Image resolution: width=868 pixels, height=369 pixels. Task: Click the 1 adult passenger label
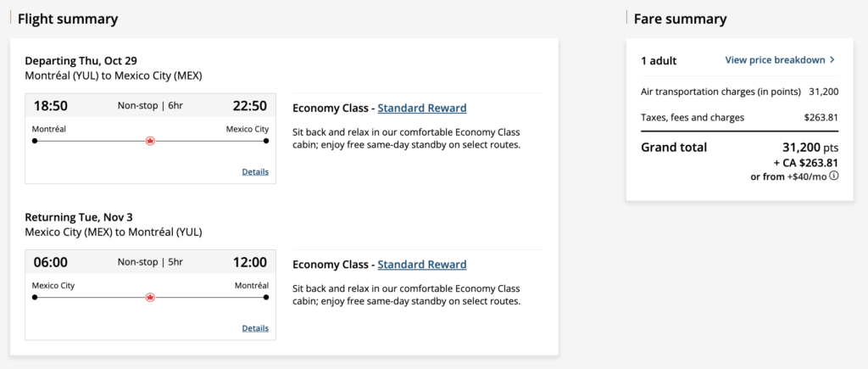click(659, 60)
